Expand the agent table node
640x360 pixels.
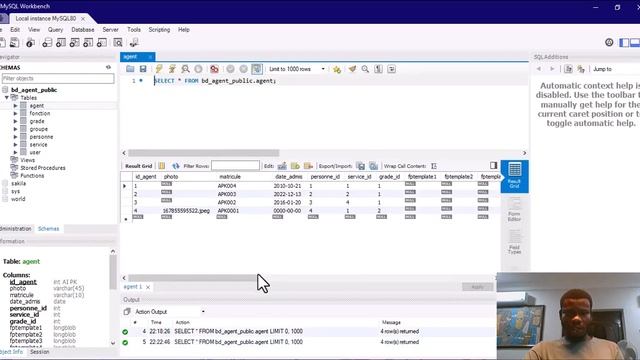[x=16, y=106]
